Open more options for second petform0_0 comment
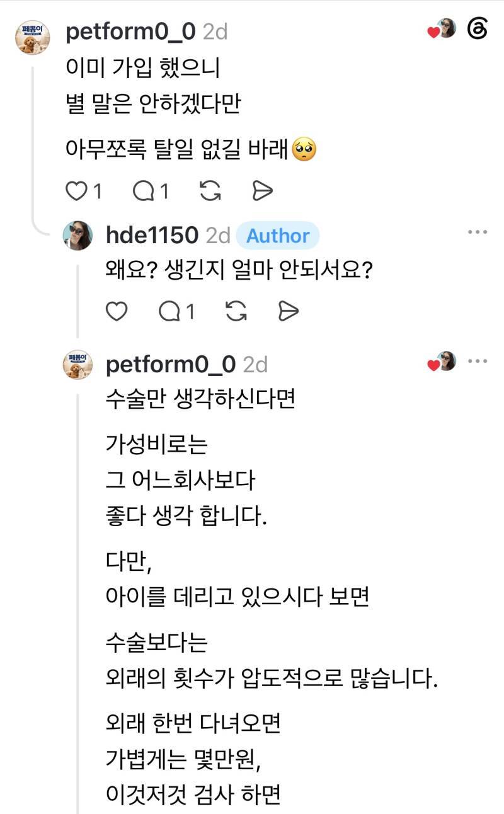The height and width of the screenshot is (814, 504). pos(477,362)
